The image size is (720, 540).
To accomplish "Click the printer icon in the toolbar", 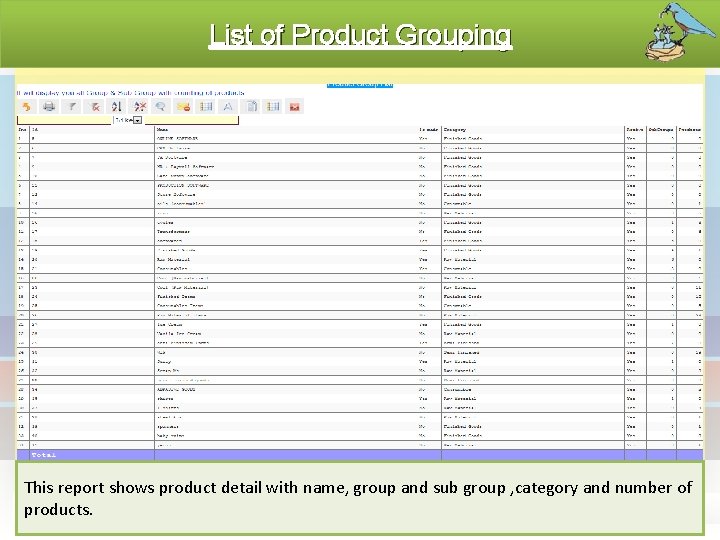I will [x=49, y=107].
